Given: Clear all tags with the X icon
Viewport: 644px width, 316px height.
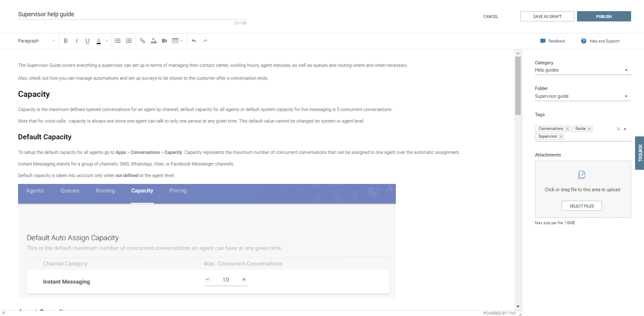Looking at the screenshot, I should (x=618, y=129).
